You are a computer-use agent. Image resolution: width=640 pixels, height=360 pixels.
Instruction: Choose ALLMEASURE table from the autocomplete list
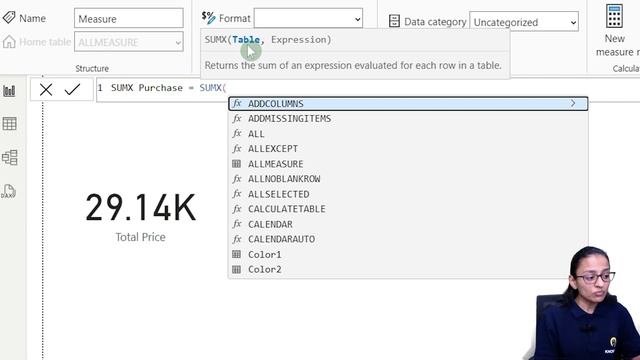[x=408, y=164]
